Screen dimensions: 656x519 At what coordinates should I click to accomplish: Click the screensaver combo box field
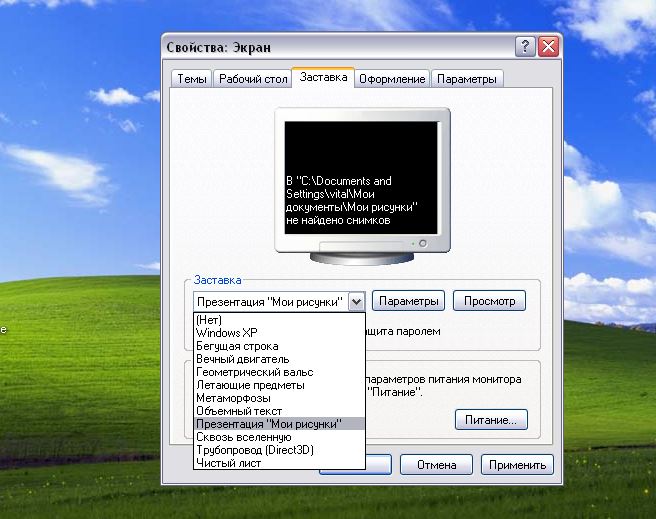pyautogui.click(x=279, y=302)
